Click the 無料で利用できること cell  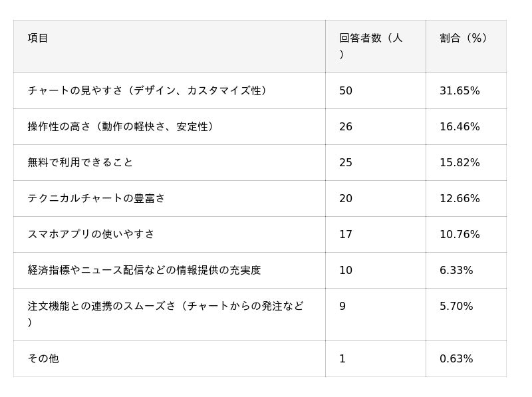point(80,162)
